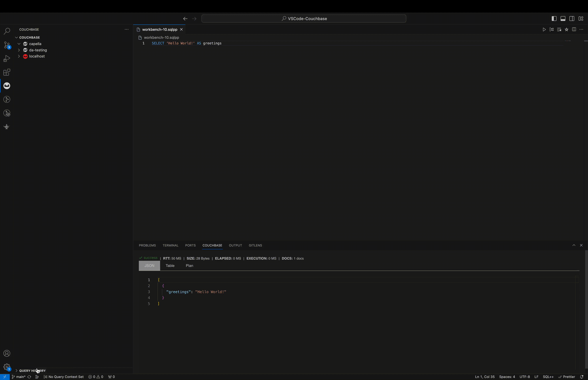
Task: Close the bottom panel
Action: [581, 245]
